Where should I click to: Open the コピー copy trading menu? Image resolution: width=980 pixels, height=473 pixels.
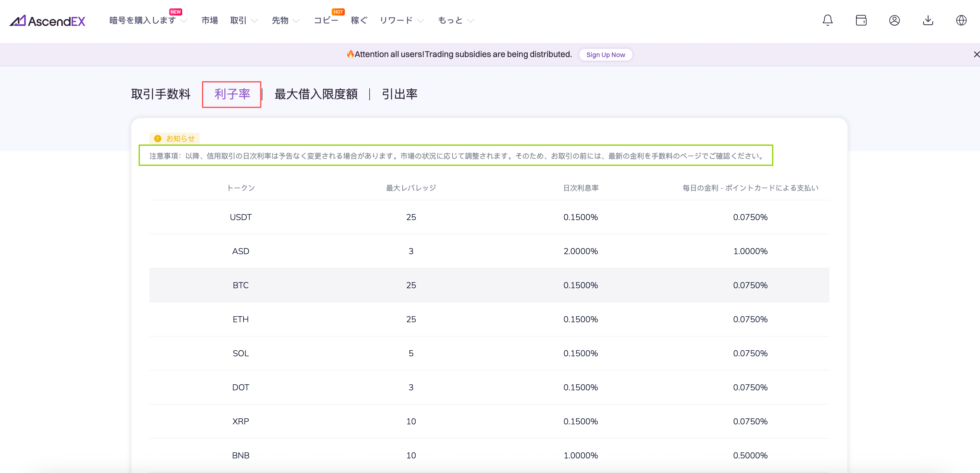(x=326, y=21)
